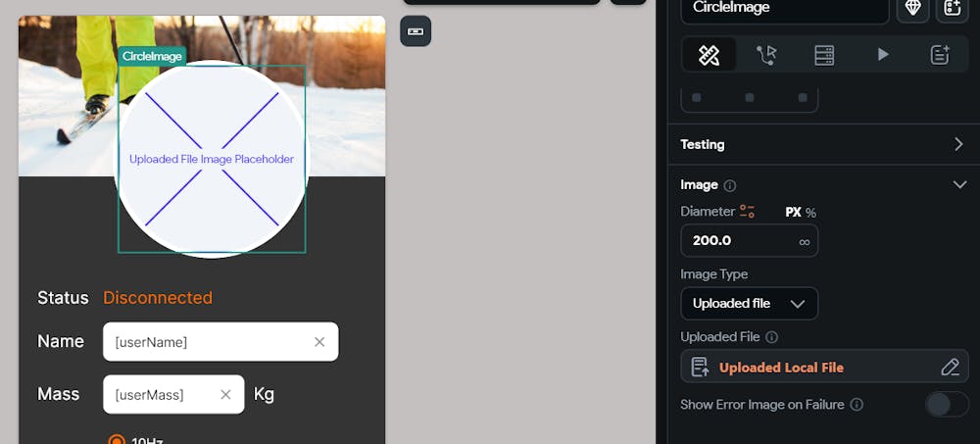
Task: Click the Diameter variable binding icon
Action: click(x=747, y=212)
